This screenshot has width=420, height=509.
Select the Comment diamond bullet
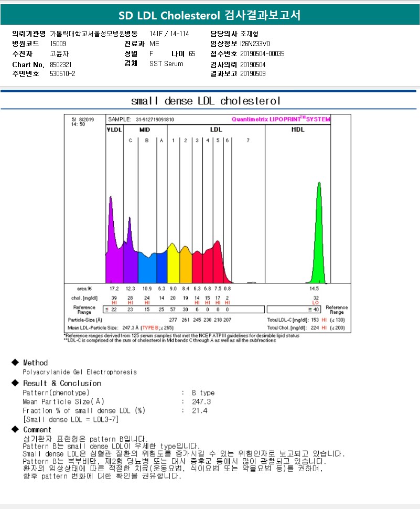(15, 429)
